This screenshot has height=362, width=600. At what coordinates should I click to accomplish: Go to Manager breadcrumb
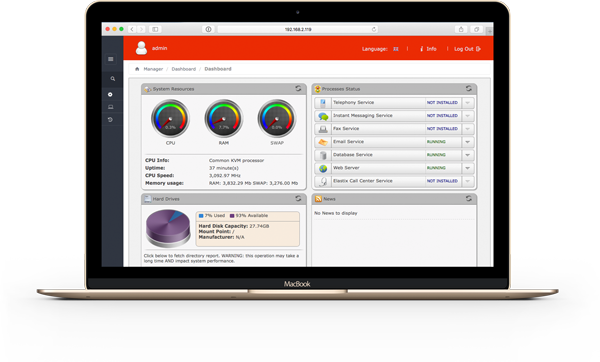(153, 69)
